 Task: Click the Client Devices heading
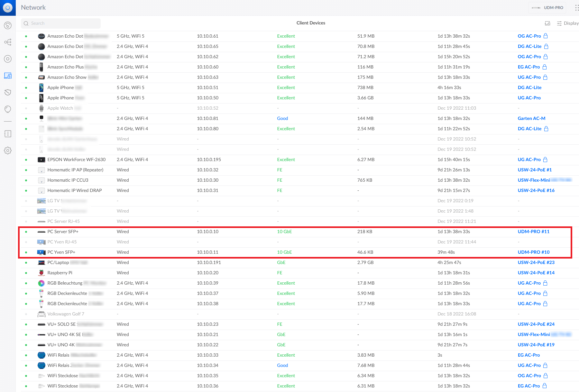coord(311,23)
